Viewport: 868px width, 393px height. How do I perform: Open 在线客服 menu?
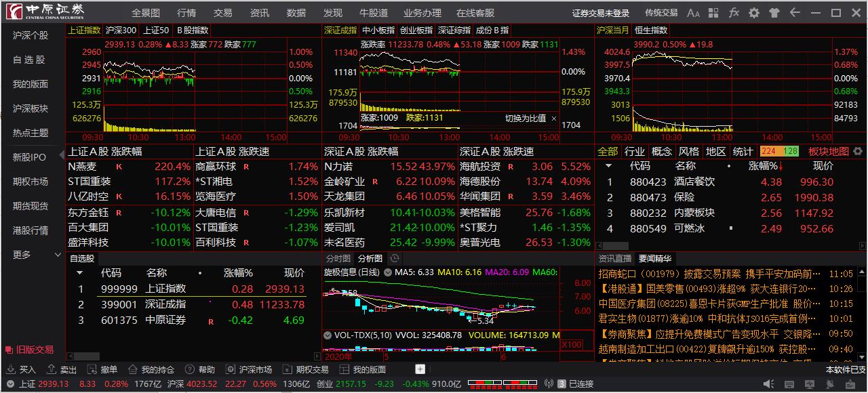click(475, 13)
